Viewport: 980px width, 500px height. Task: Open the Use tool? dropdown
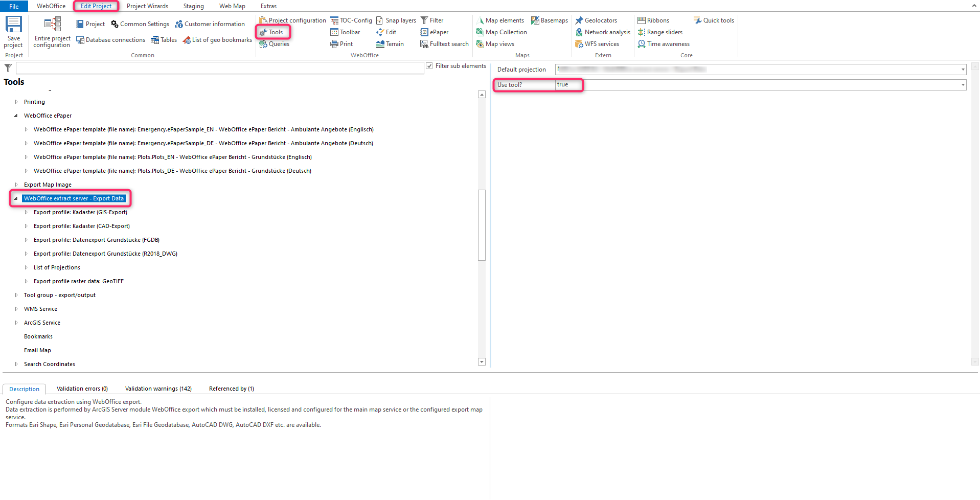963,85
